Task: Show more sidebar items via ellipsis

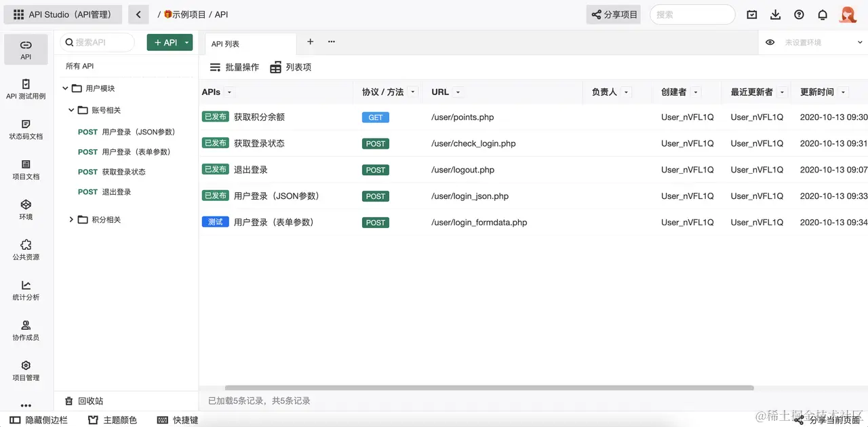Action: 26,405
